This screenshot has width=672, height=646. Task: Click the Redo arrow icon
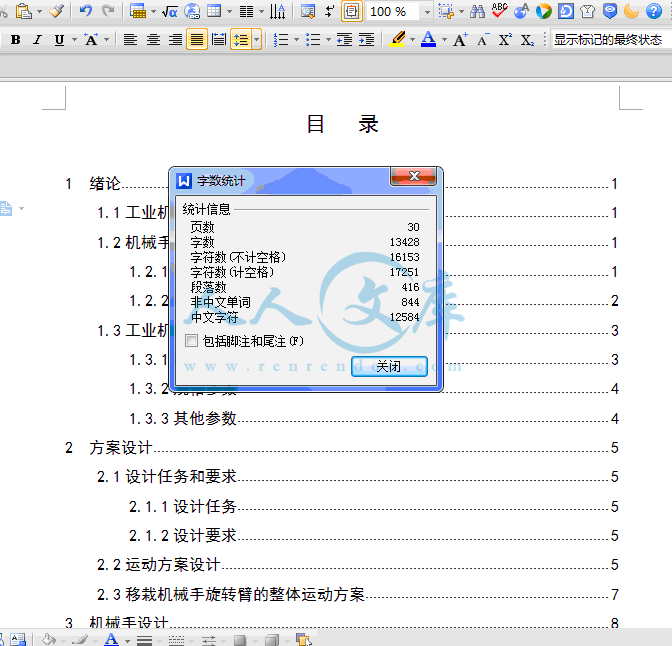[108, 11]
